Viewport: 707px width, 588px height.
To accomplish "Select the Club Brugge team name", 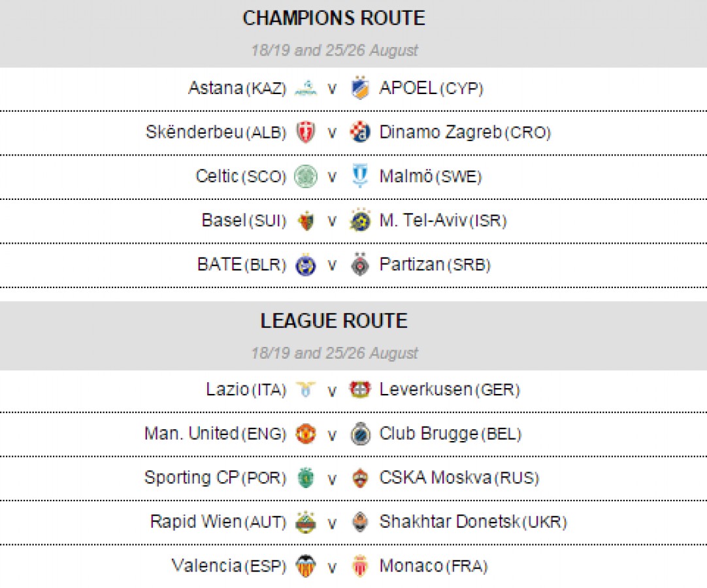I will click(429, 434).
